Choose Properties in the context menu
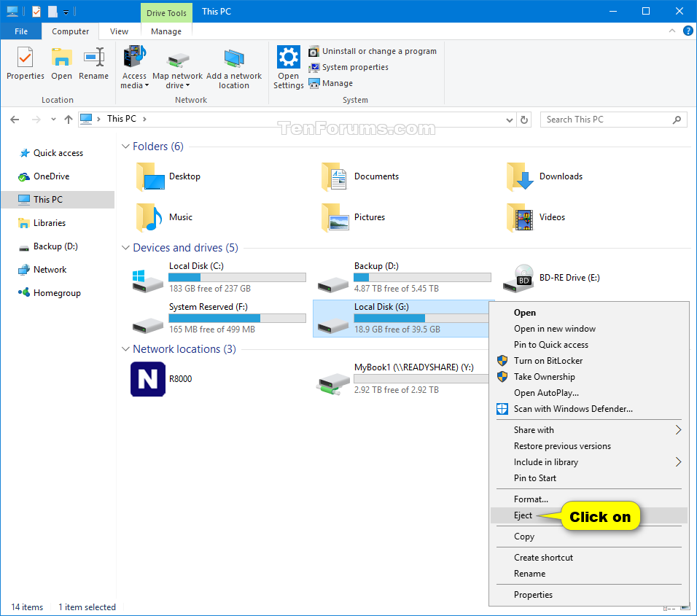The image size is (697, 616). 589,595
